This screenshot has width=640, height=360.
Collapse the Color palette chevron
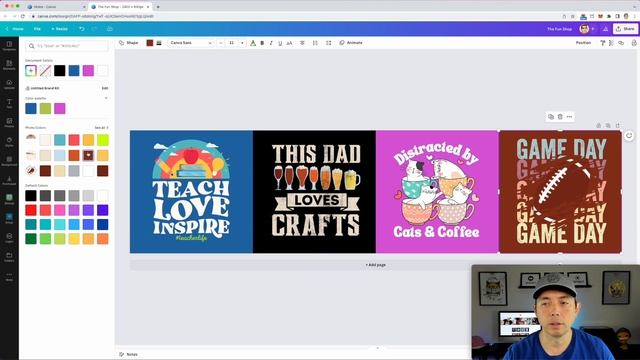tap(106, 98)
